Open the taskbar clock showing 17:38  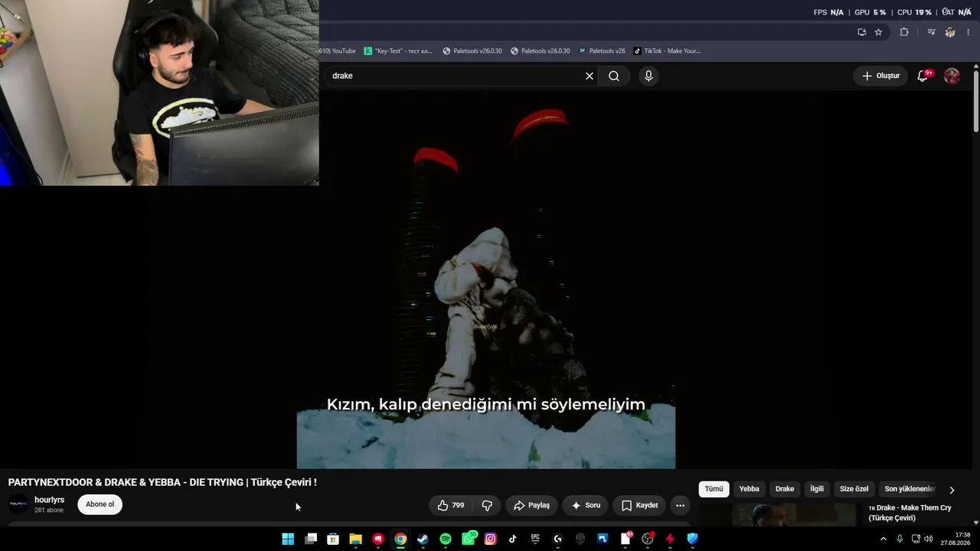(956, 539)
